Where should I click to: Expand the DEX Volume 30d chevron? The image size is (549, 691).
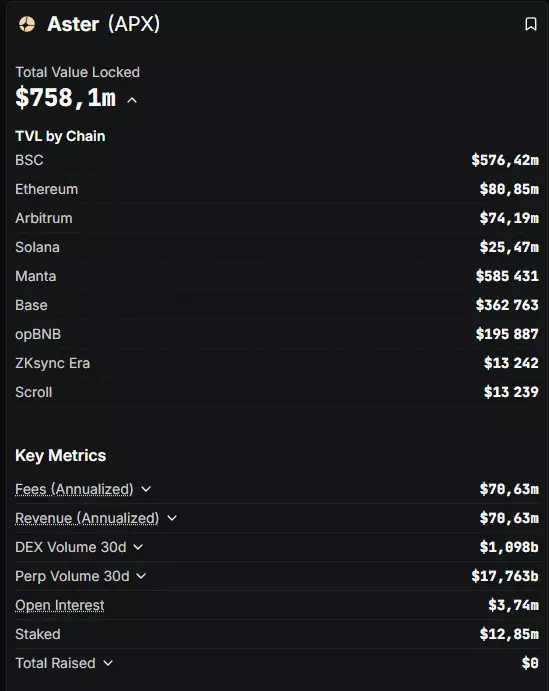click(138, 547)
